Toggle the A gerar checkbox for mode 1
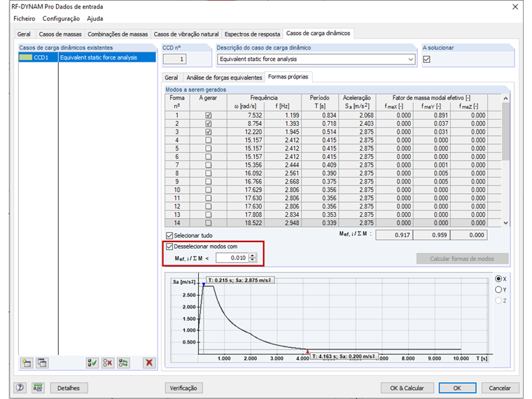This screenshot has width=532, height=399. click(209, 115)
